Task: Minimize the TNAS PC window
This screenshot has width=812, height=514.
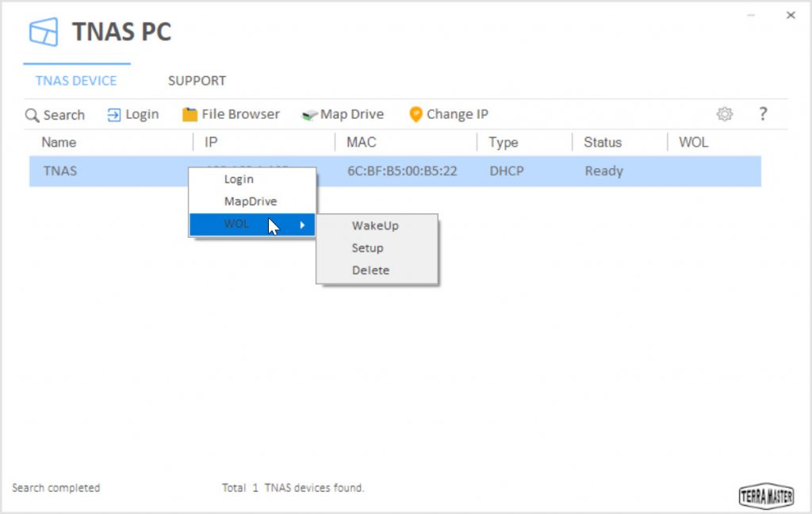Action: coord(751,16)
